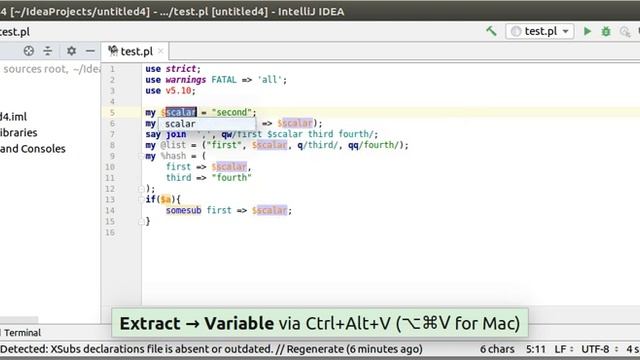Click the highlighted 'scalar' name on line 5

(x=181, y=112)
